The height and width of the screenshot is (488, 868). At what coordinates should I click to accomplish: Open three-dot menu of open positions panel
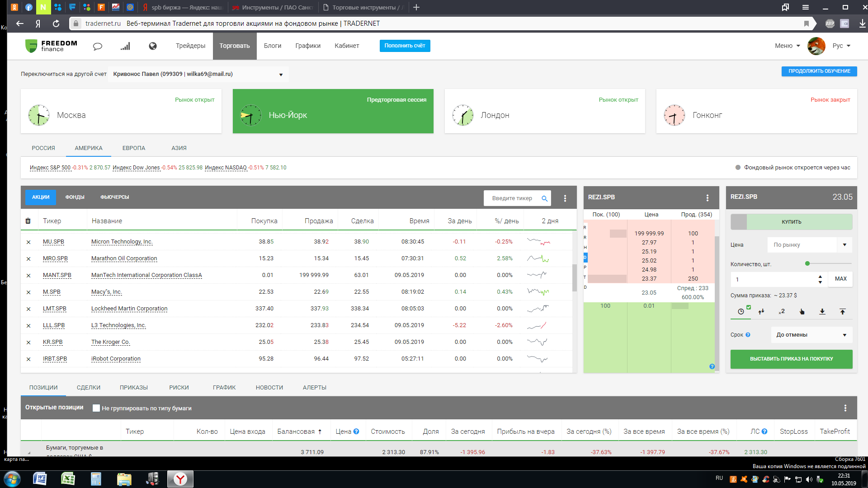coord(845,408)
